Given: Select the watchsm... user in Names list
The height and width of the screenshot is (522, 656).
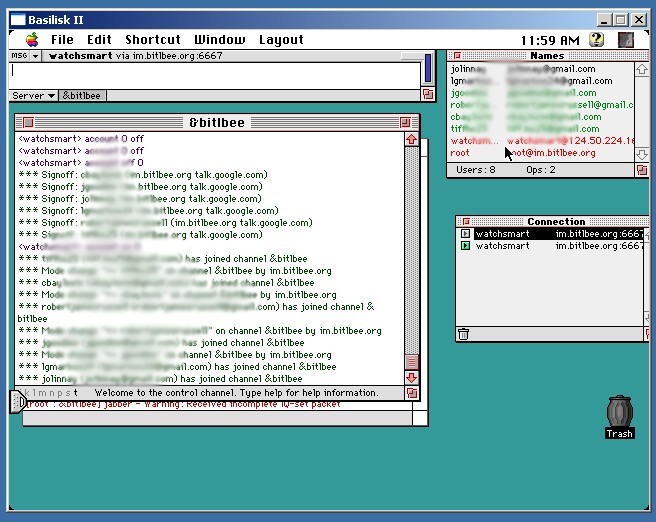Looking at the screenshot, I should 541,141.
